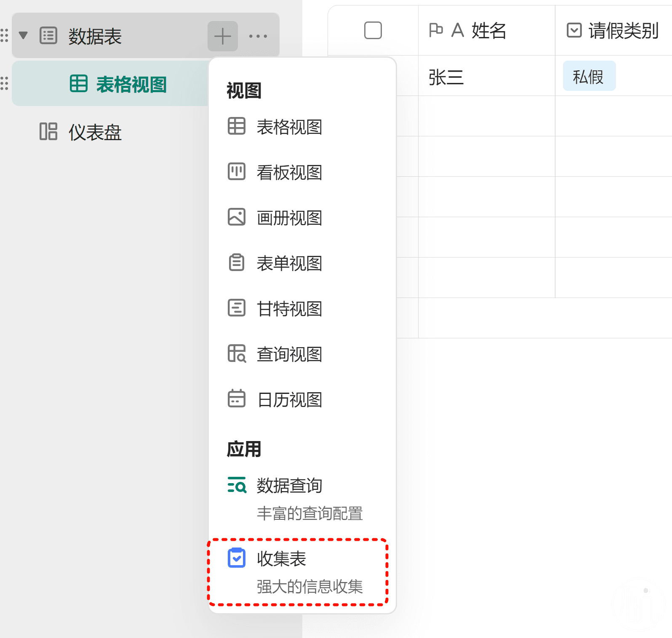Toggle the select-all checkbox in table header

[373, 30]
